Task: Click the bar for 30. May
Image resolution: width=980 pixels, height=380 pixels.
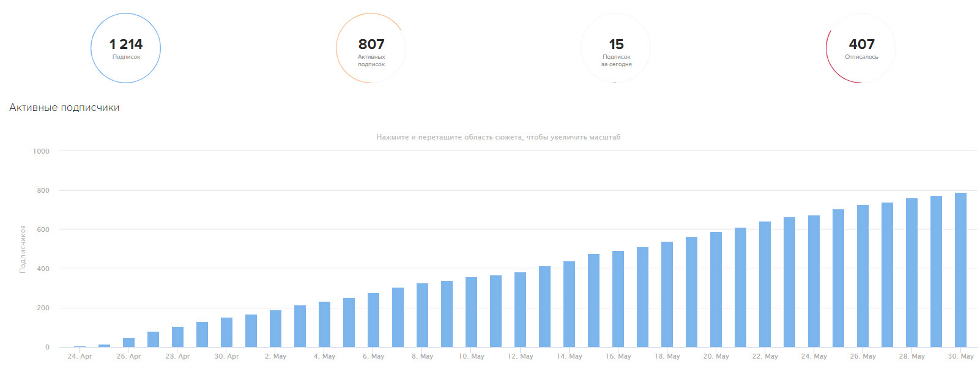Action: click(x=960, y=270)
